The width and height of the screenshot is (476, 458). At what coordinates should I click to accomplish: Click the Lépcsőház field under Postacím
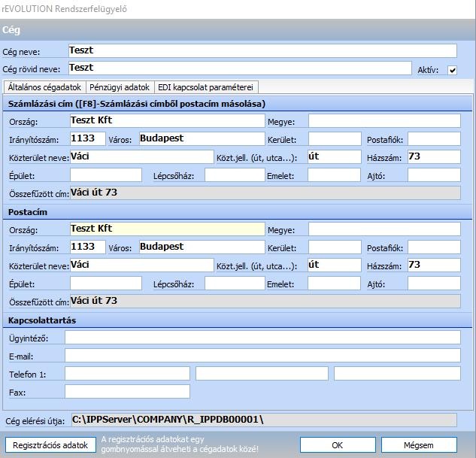235,283
